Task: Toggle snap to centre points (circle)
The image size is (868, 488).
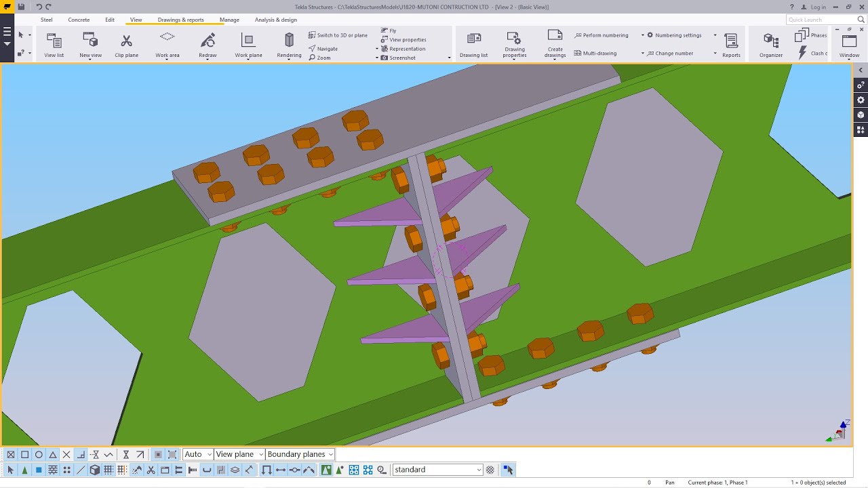Action: [x=39, y=455]
